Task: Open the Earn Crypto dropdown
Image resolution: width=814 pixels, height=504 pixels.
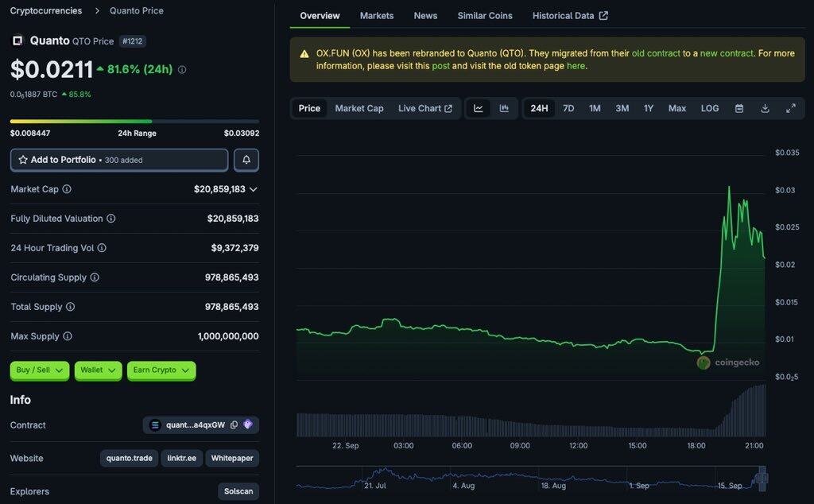Action: [x=161, y=370]
